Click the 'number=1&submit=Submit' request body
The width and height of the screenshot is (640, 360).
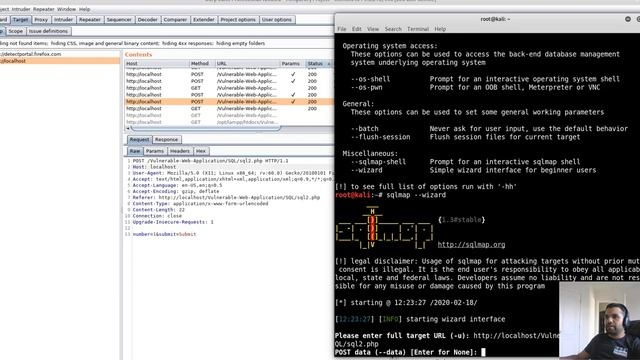[x=164, y=234]
